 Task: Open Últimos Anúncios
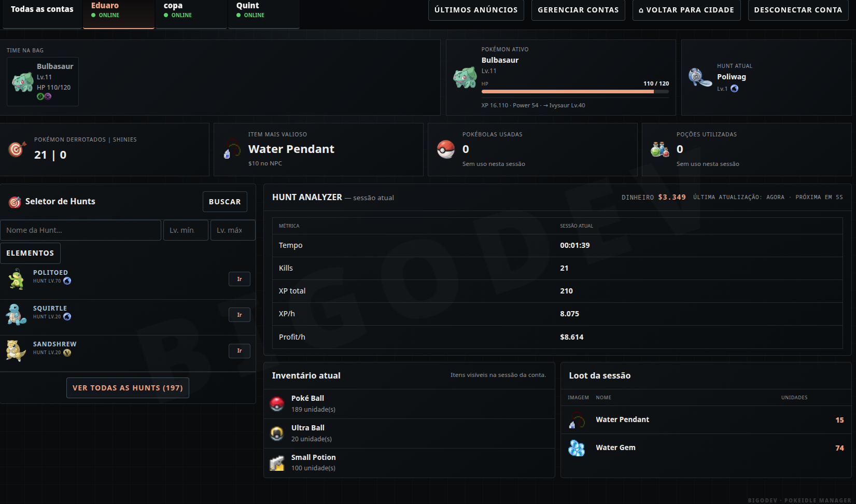tap(476, 10)
